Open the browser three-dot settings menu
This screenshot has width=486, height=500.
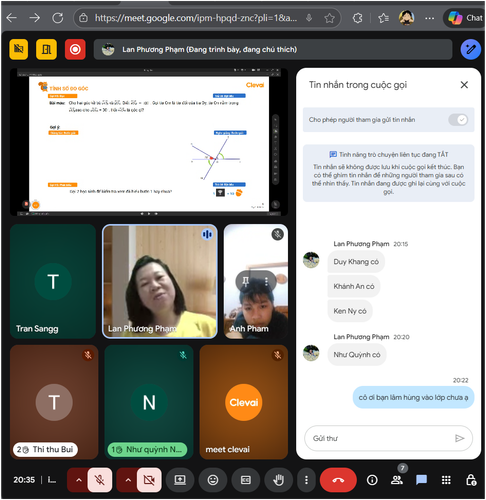pyautogui.click(x=429, y=18)
